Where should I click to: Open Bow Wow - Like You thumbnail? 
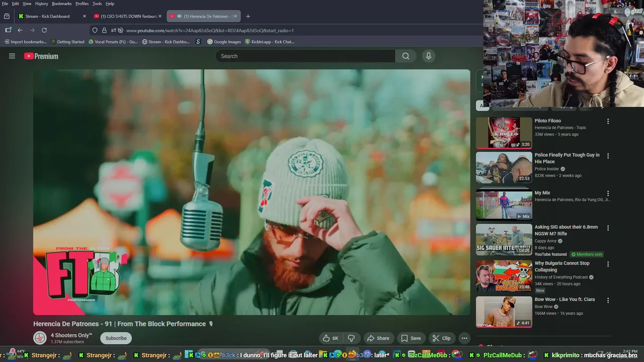click(504, 312)
